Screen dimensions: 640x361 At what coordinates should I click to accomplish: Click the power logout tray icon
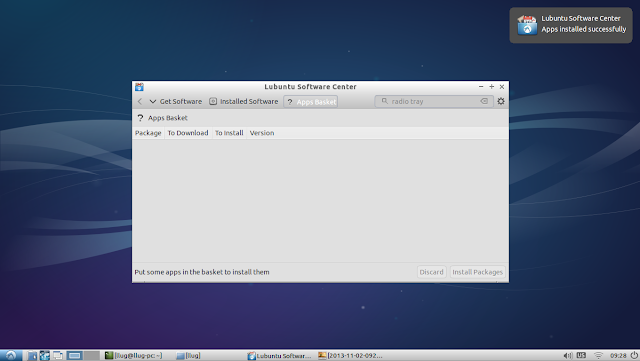point(634,355)
